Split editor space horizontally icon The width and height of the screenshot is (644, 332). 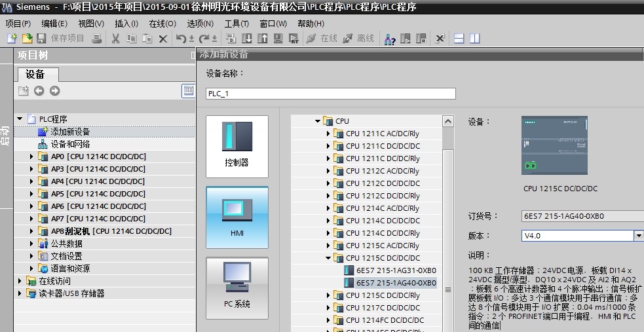pyautogui.click(x=459, y=39)
